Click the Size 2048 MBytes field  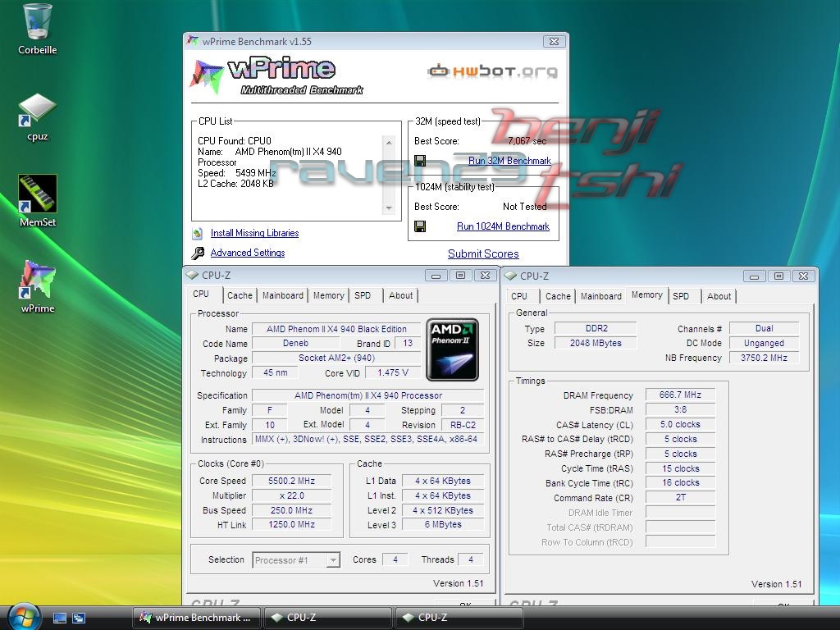point(596,343)
